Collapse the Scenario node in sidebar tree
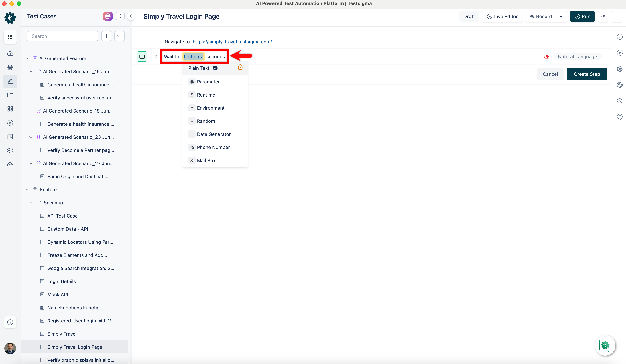 click(x=31, y=203)
